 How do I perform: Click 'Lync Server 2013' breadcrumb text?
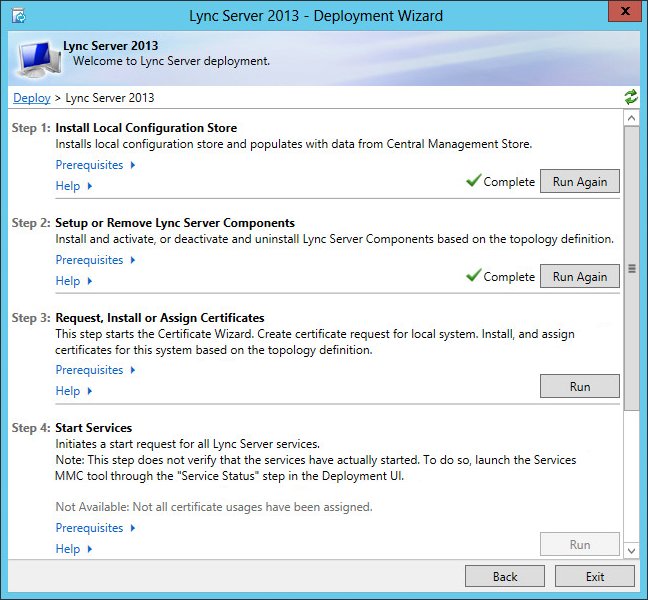coord(110,98)
